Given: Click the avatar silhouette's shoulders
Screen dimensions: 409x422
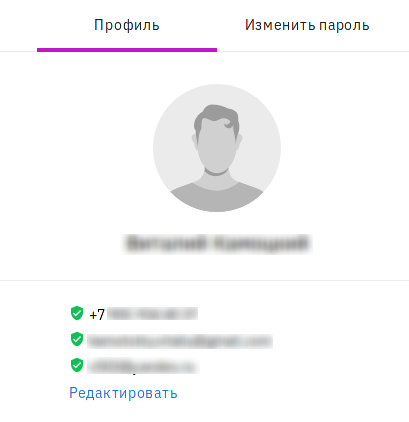Looking at the screenshot, I should click(217, 198).
